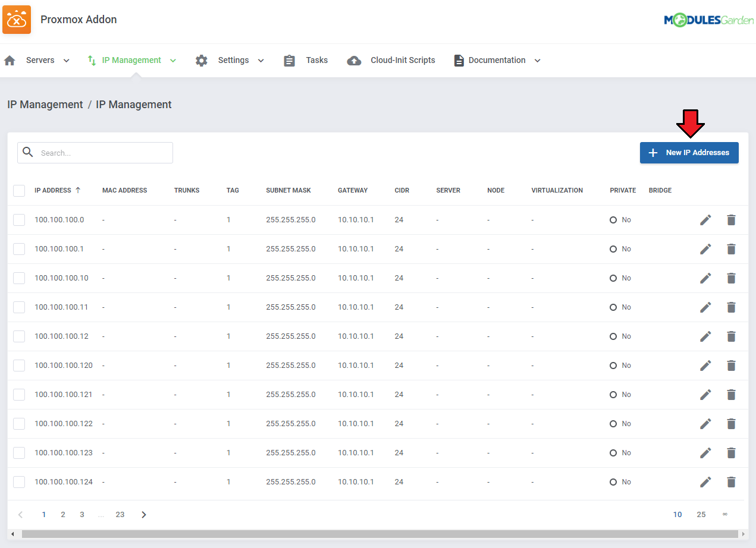Click the search magnifier icon
The width and height of the screenshot is (756, 548).
(28, 152)
